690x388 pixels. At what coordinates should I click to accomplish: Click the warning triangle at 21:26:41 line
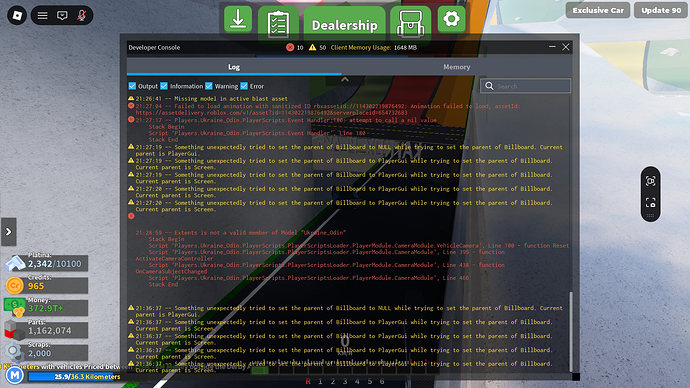[x=131, y=99]
